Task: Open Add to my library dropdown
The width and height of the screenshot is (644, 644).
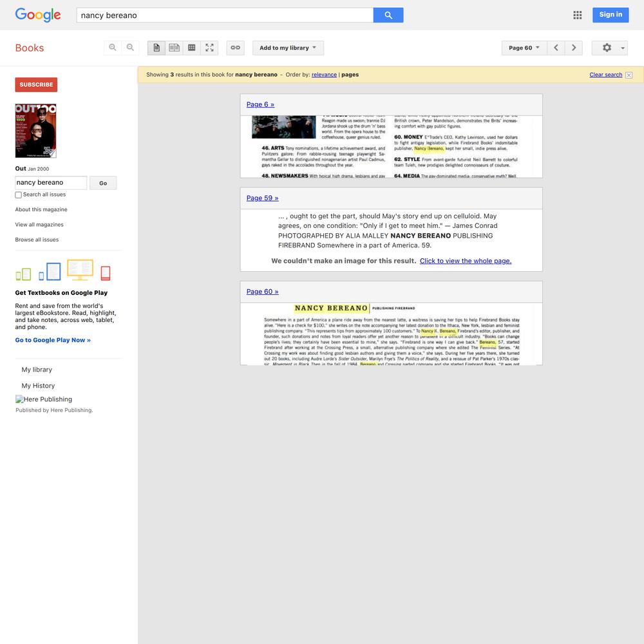Action: click(288, 48)
